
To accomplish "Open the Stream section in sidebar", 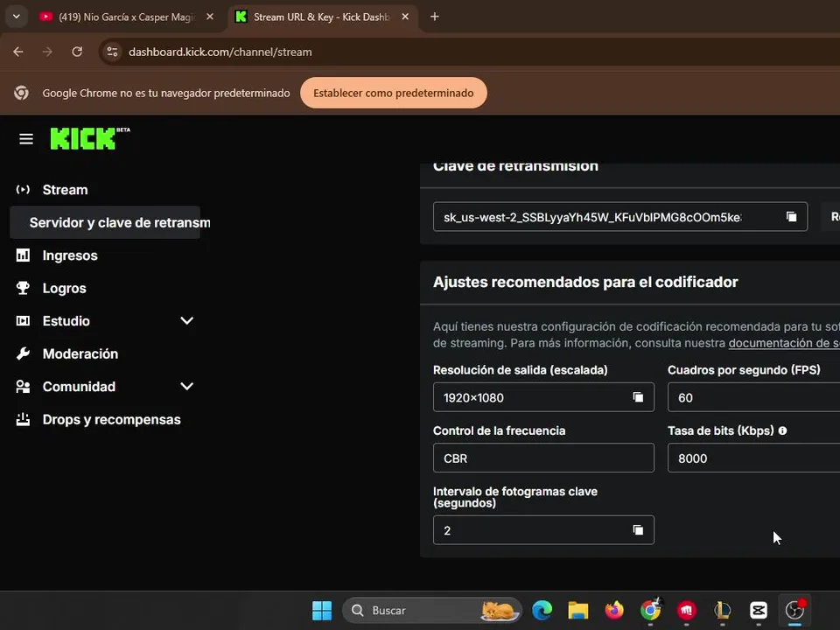I will click(65, 190).
